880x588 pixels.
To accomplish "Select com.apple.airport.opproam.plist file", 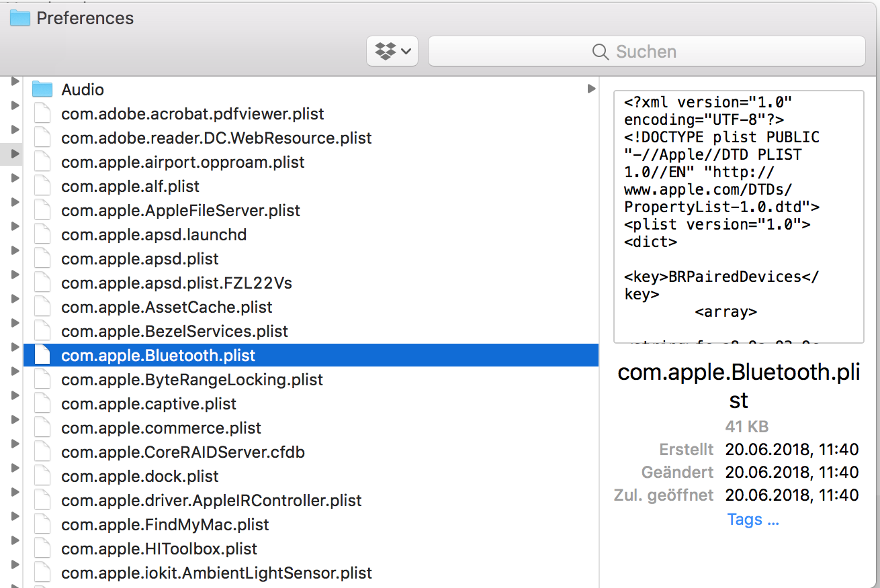I will 183,162.
